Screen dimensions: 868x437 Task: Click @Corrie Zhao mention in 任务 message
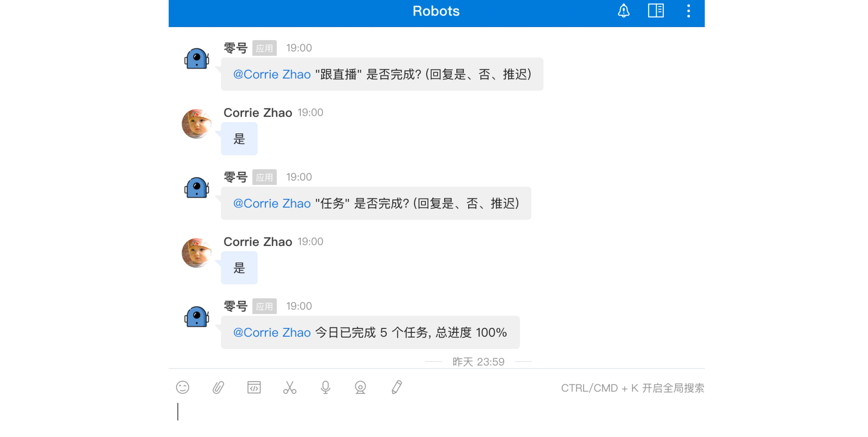(x=272, y=203)
